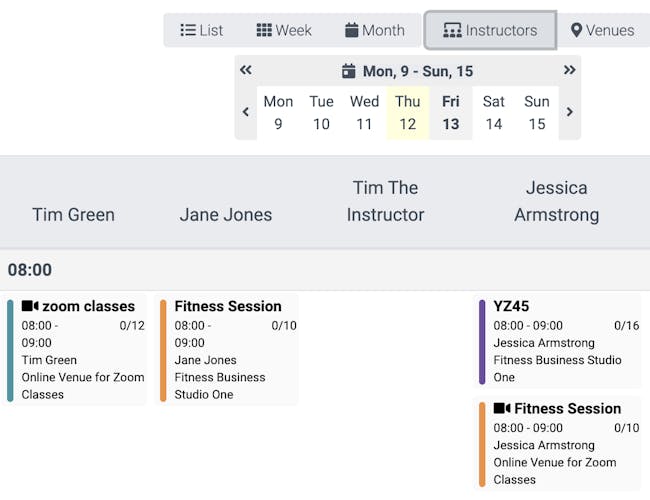This screenshot has width=650, height=500.
Task: Choose Monday 9 in the date picker
Action: pos(278,112)
